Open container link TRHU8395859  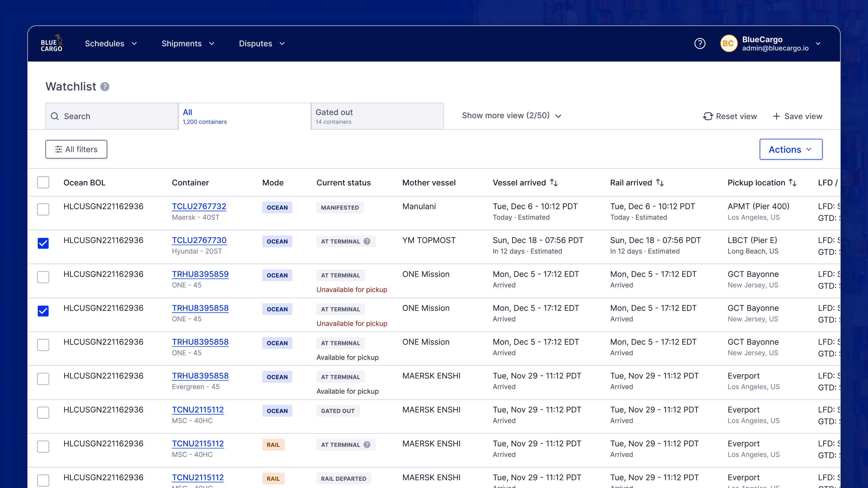point(200,274)
